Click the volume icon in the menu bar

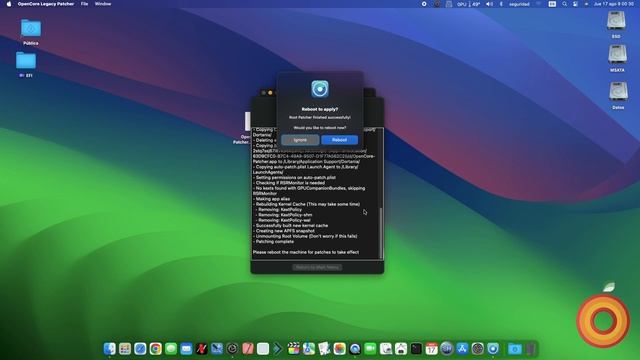click(489, 4)
